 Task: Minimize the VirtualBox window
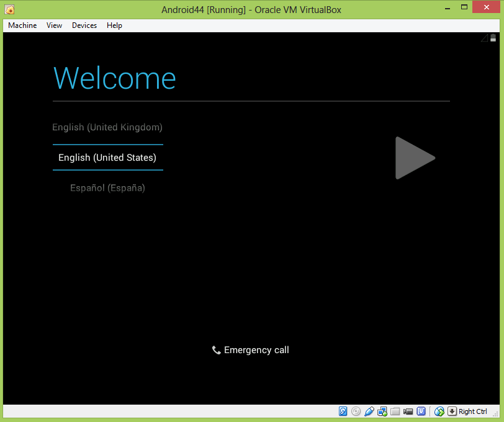coord(447,7)
